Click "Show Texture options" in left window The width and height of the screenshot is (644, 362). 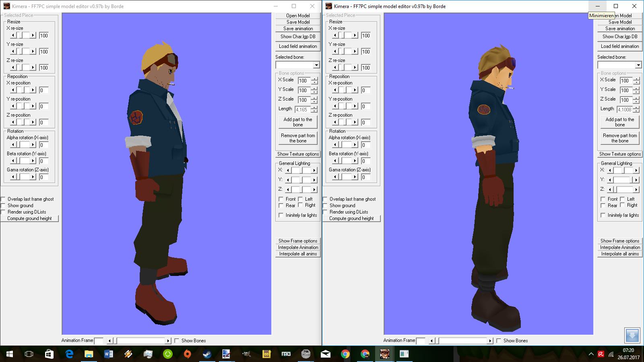298,154
